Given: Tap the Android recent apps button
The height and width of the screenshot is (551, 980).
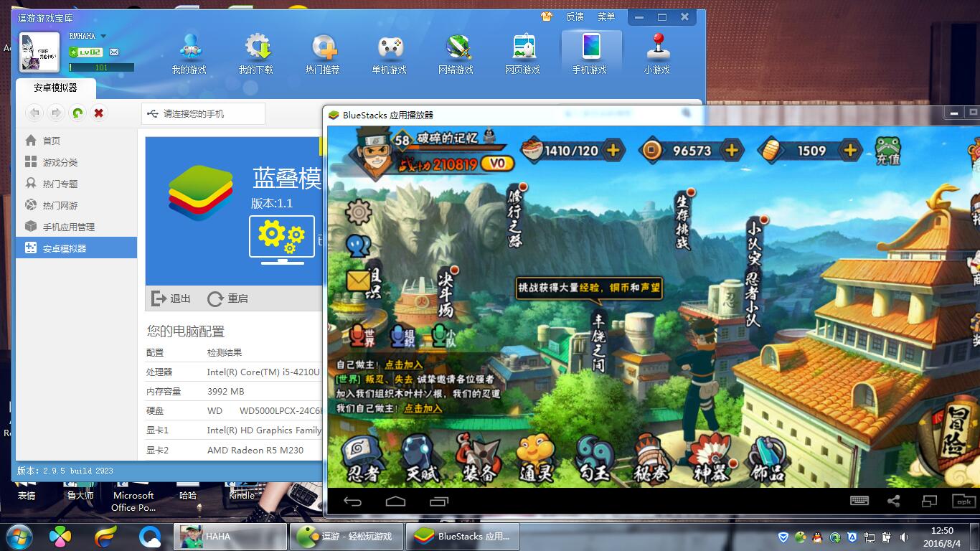Looking at the screenshot, I should click(438, 501).
